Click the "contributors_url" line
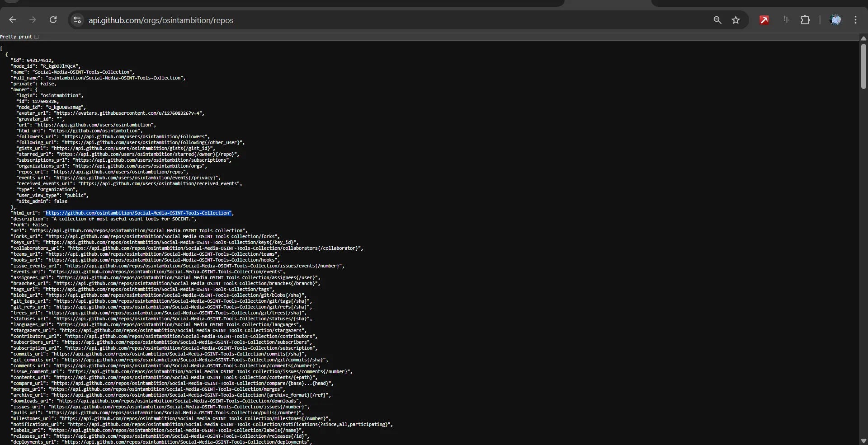The image size is (868, 445). [164, 336]
